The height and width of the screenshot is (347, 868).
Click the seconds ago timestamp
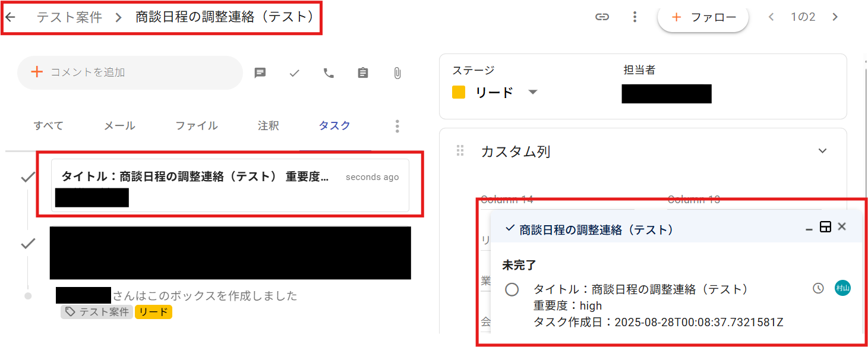coord(373,177)
